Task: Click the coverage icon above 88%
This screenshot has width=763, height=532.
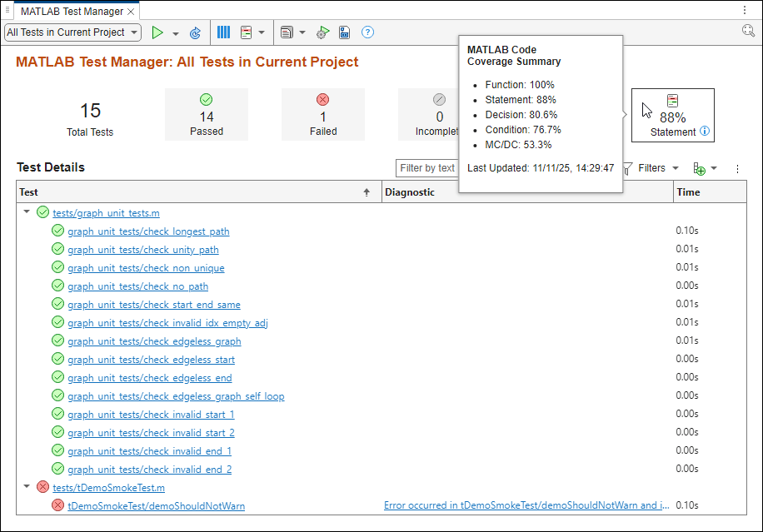Action: click(x=672, y=101)
